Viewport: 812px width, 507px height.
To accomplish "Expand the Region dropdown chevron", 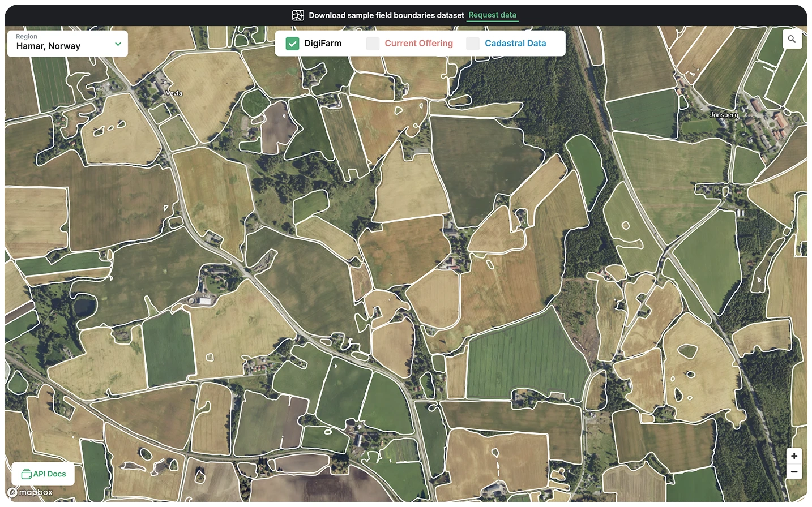I will (x=118, y=44).
